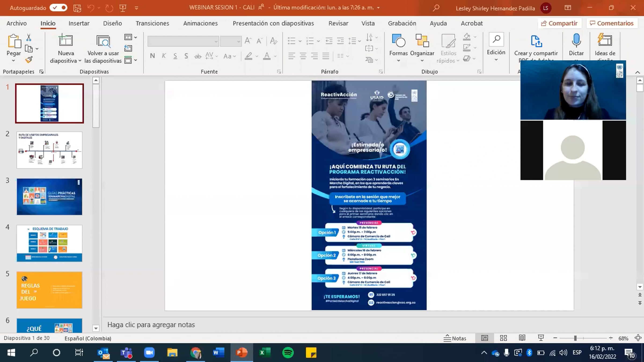The image size is (644, 362).
Task: Toggle underline (S) formatting
Action: 175,56
